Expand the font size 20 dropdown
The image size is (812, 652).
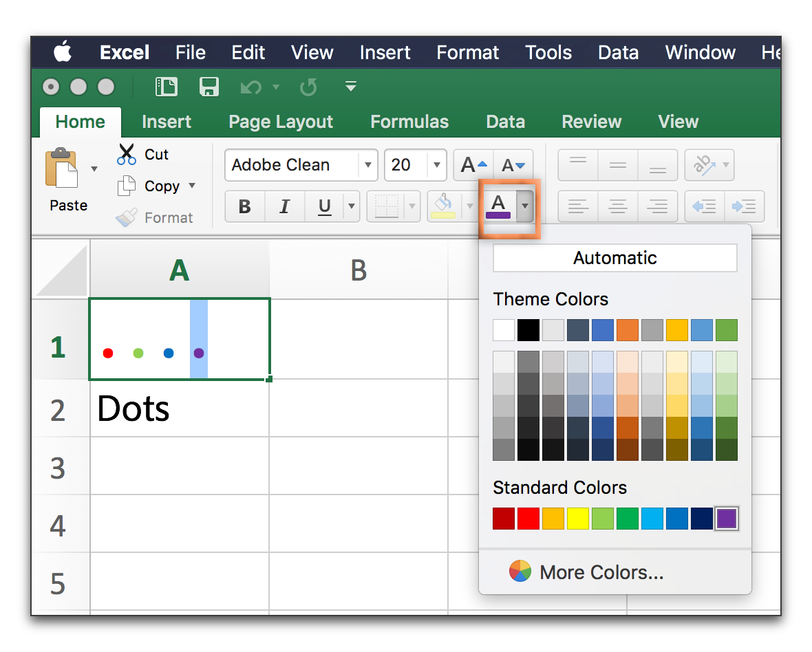click(x=436, y=164)
